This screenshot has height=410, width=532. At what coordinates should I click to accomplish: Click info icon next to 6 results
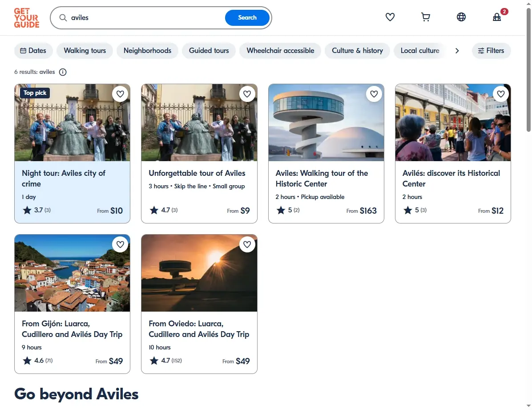pyautogui.click(x=63, y=72)
